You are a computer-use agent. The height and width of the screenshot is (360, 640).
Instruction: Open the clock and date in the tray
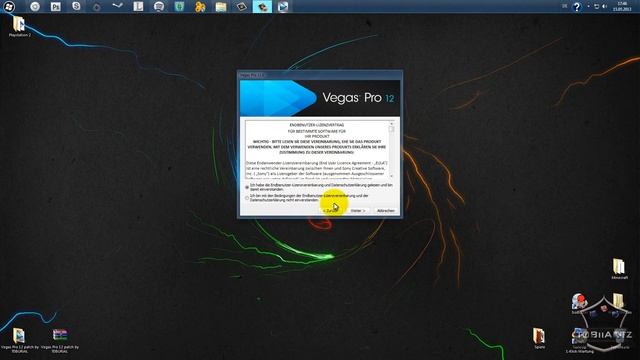622,6
